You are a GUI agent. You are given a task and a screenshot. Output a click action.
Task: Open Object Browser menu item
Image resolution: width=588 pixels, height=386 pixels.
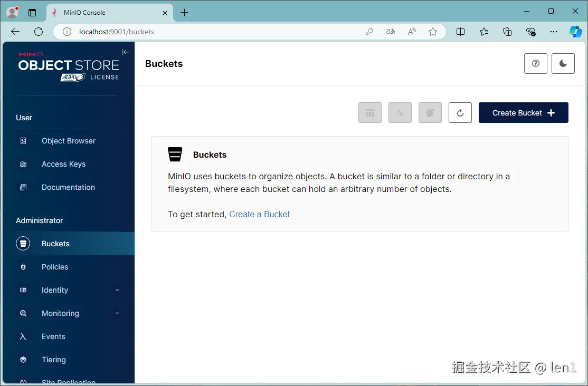pyautogui.click(x=69, y=141)
